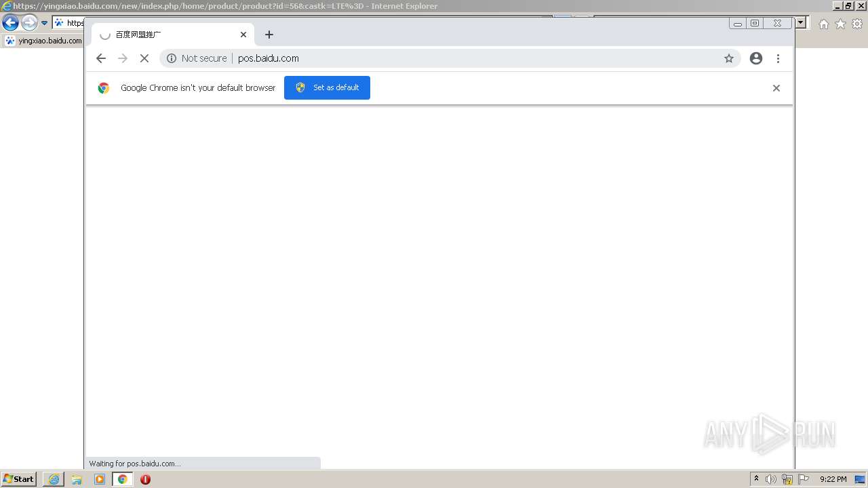This screenshot has height=488, width=868.
Task: Click the Not secure label
Action: pos(204,58)
